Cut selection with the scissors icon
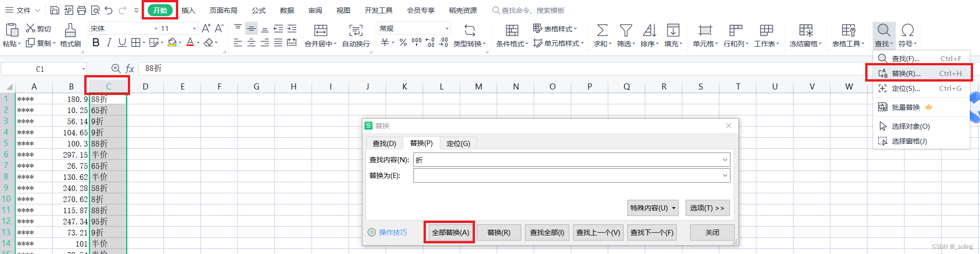Screen dimensions: 980x254 tap(31, 28)
